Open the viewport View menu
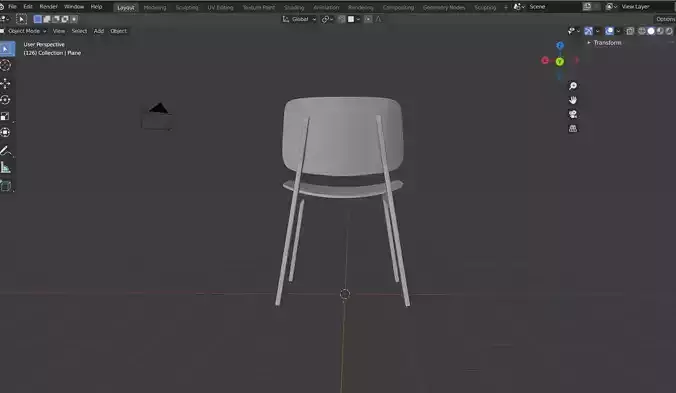The width and height of the screenshot is (676, 393). point(59,31)
